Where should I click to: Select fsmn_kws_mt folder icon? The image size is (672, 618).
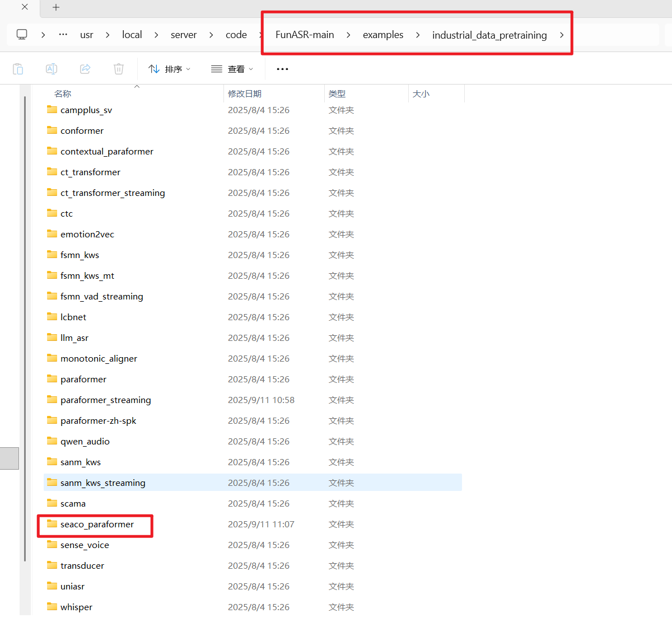(52, 275)
